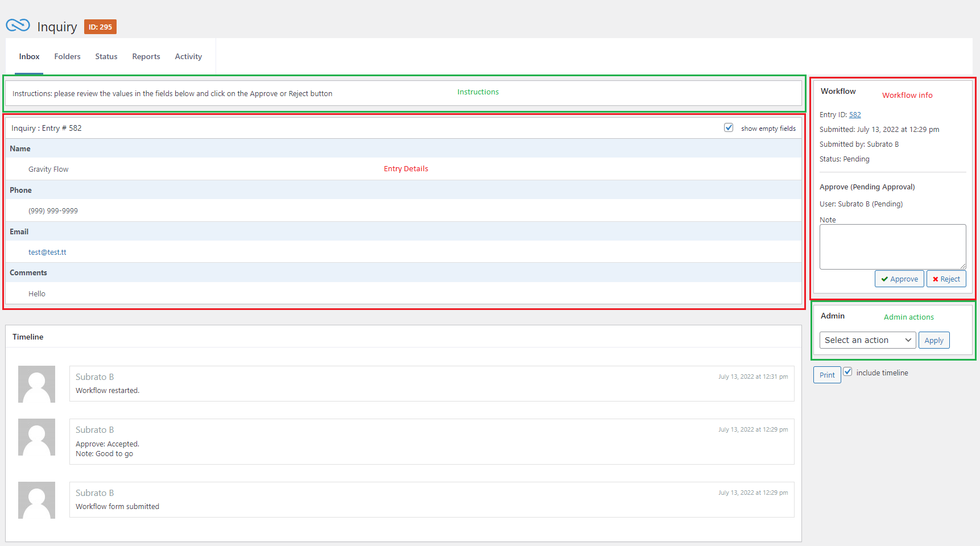The height and width of the screenshot is (546, 980).
Task: Click the test@test.tt email link
Action: (x=47, y=252)
